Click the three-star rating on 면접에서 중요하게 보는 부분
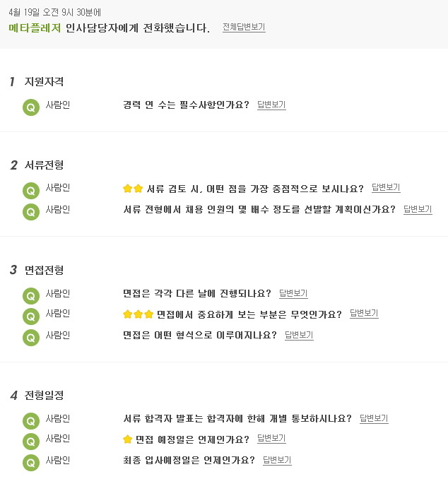Screen dimensions: 448x479 [x=138, y=314]
